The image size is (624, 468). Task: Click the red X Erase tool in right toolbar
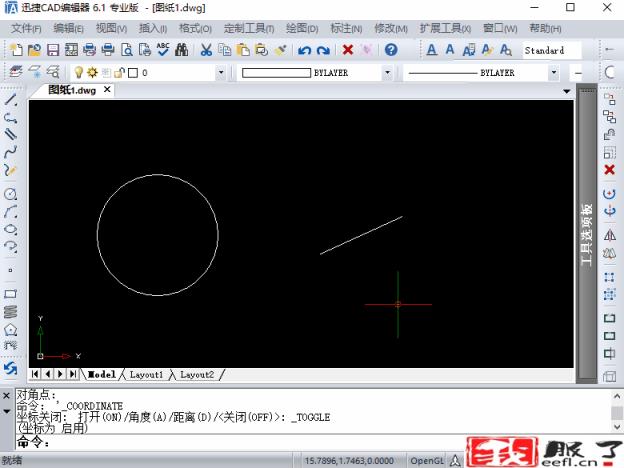point(609,170)
